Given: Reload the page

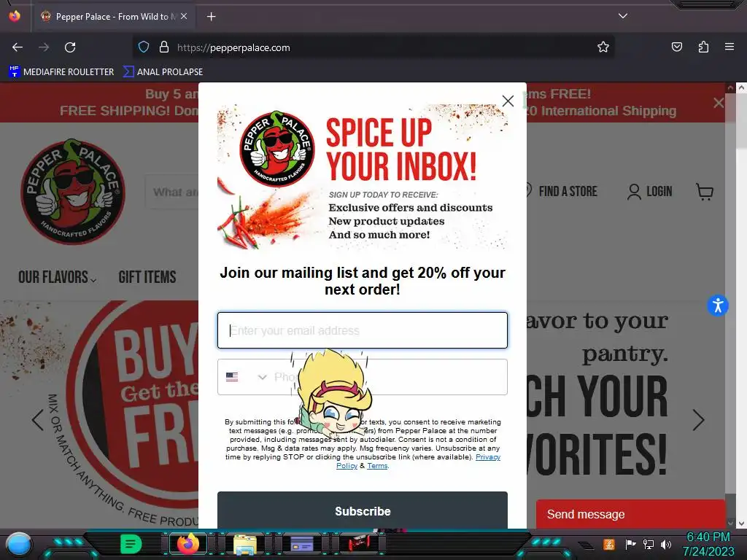Looking at the screenshot, I should coord(70,47).
